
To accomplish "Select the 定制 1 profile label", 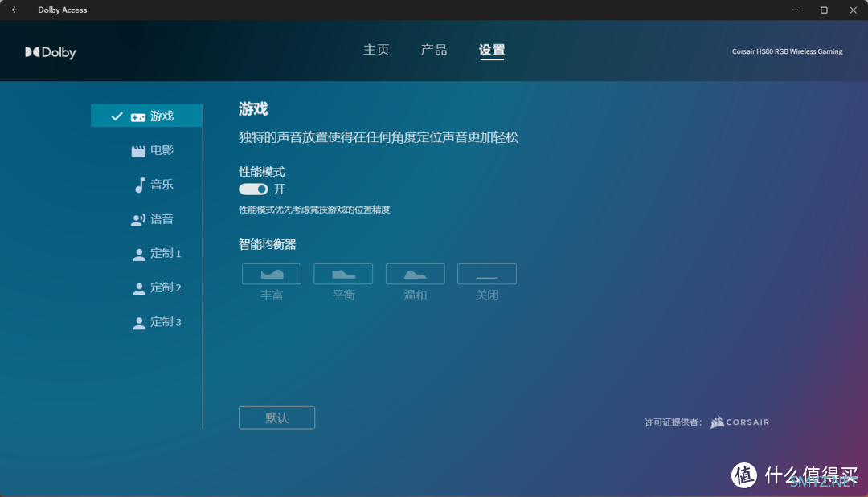I will (166, 253).
